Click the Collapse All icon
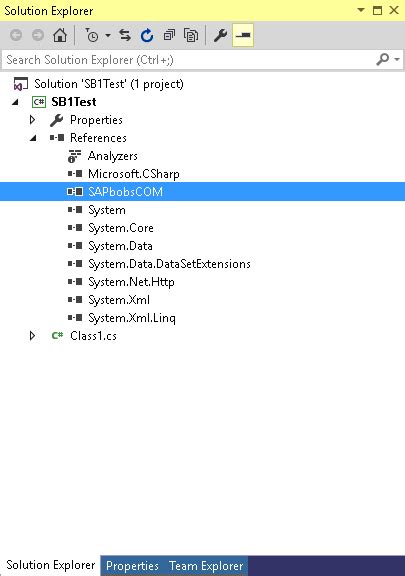 click(169, 36)
